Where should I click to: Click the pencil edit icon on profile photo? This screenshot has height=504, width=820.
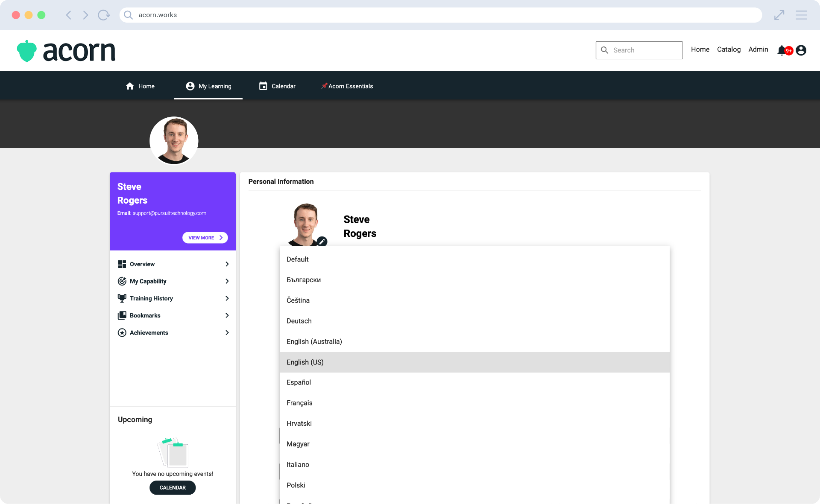tap(322, 242)
